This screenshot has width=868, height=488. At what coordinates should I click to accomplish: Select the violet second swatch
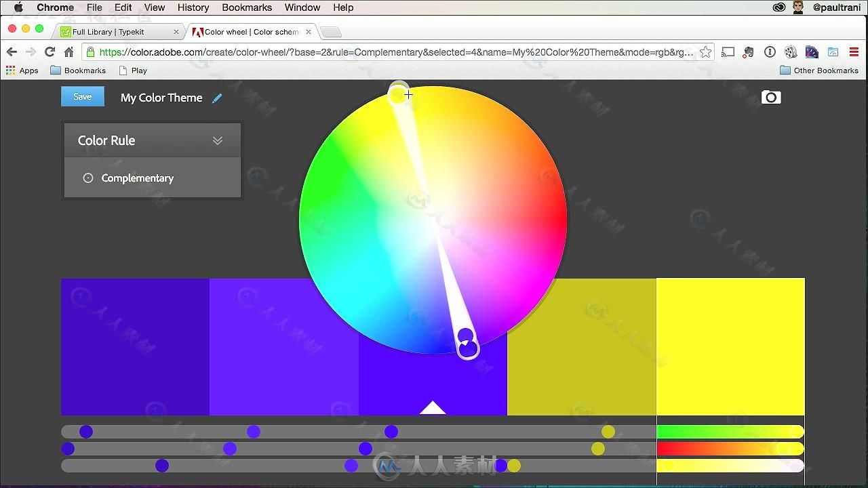tap(284, 346)
